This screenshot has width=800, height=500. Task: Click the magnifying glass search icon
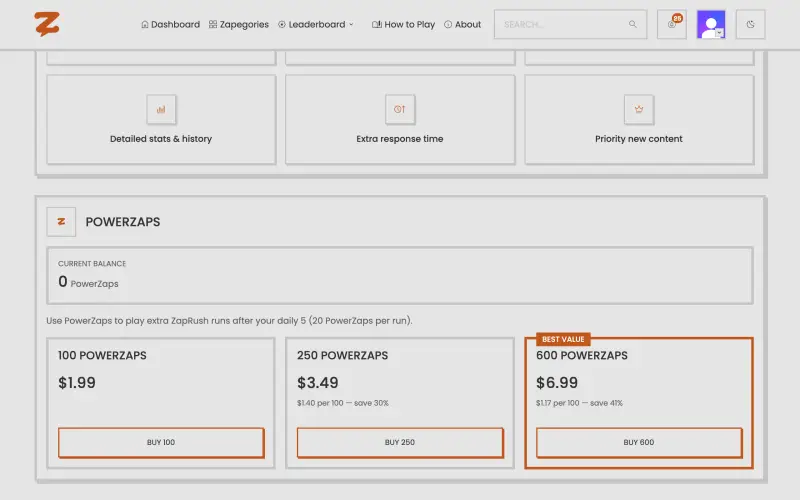point(633,24)
